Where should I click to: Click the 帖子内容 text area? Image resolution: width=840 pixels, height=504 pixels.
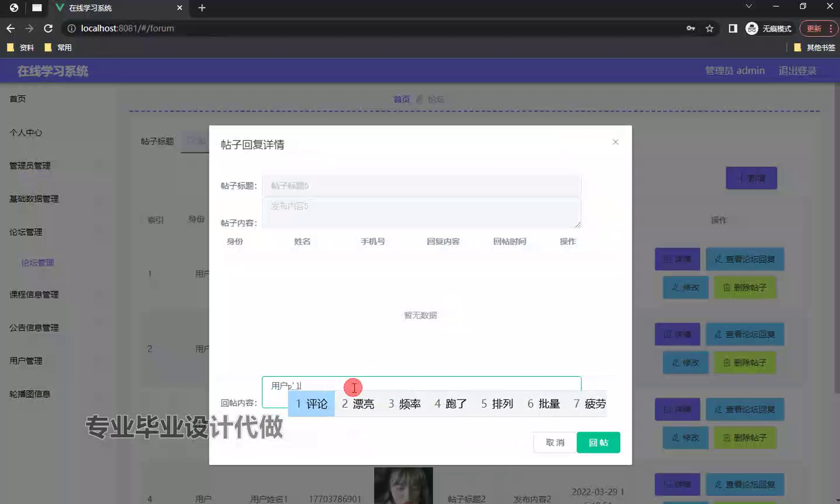pyautogui.click(x=422, y=213)
